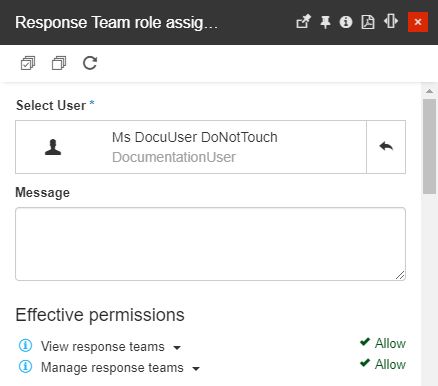Deselect all items toolbar icon
The width and height of the screenshot is (438, 386).
click(59, 63)
